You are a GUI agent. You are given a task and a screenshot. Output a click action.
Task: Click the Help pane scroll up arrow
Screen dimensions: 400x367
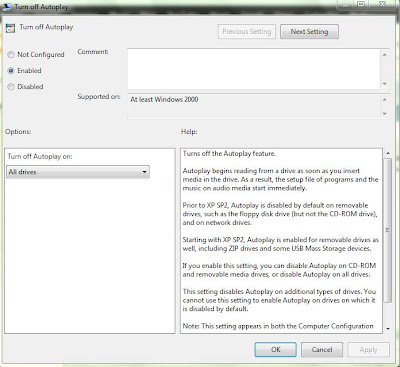point(388,153)
